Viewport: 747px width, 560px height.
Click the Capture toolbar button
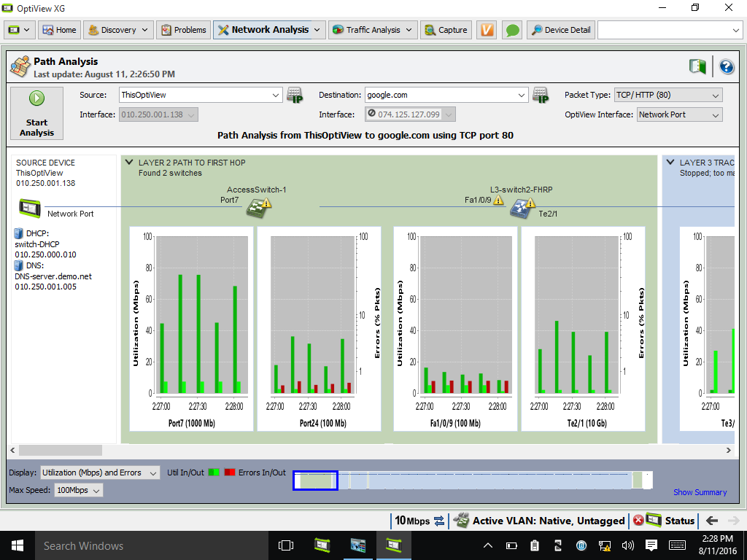(x=446, y=30)
